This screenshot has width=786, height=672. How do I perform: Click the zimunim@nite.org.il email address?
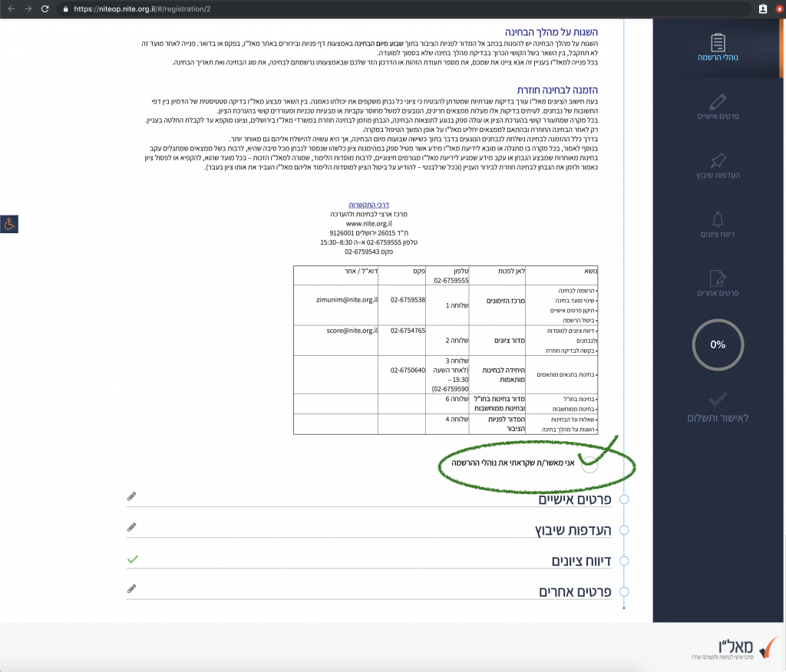coord(347,298)
